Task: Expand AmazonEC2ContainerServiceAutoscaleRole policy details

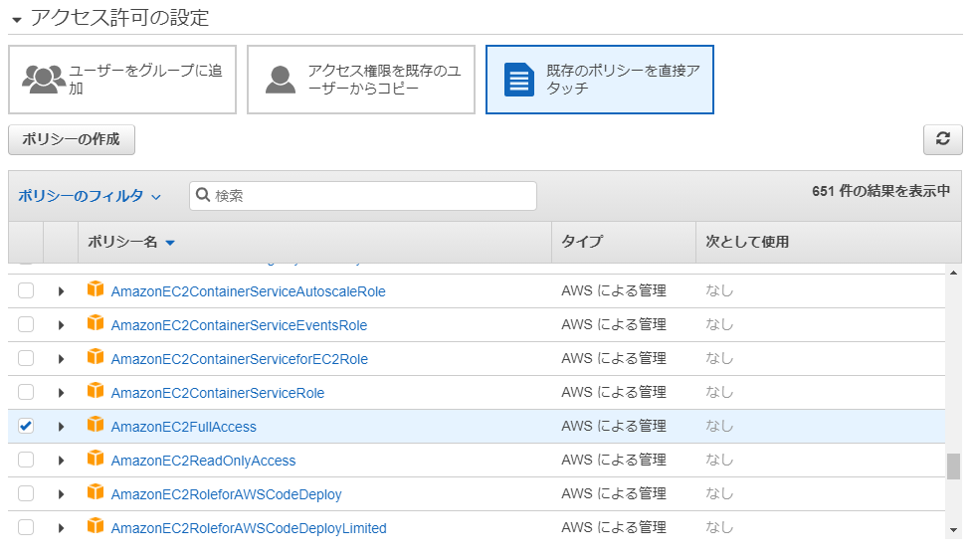Action: pyautogui.click(x=61, y=291)
